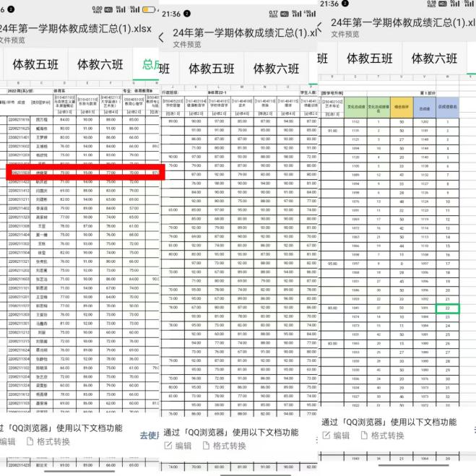Open the 体教六班 tab in the right panel
Image resolution: width=476 pixels, height=476 pixels.
[436, 59]
